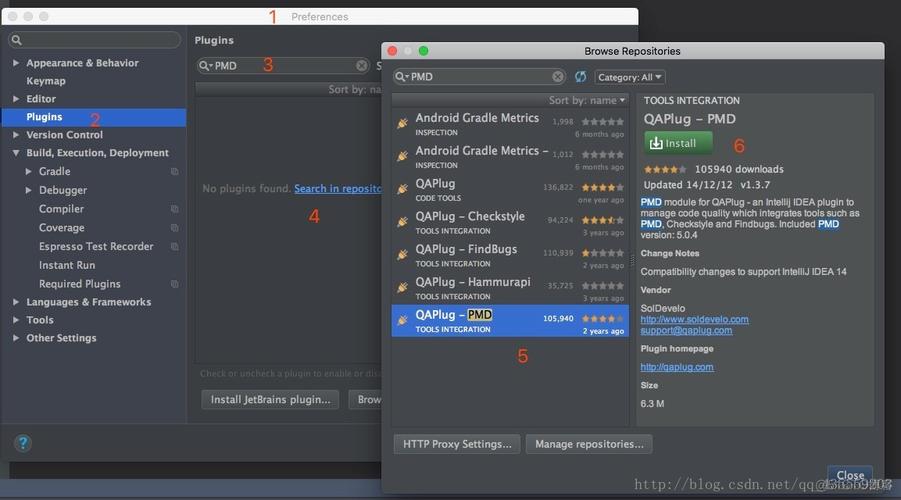Open the Category: All dropdown
Image resolution: width=901 pixels, height=500 pixels.
tap(629, 77)
